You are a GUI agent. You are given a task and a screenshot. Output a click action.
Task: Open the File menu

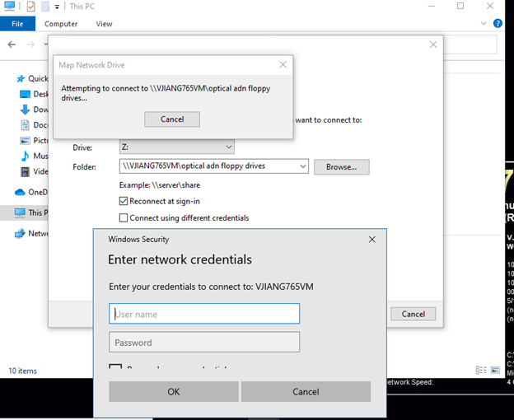point(17,24)
